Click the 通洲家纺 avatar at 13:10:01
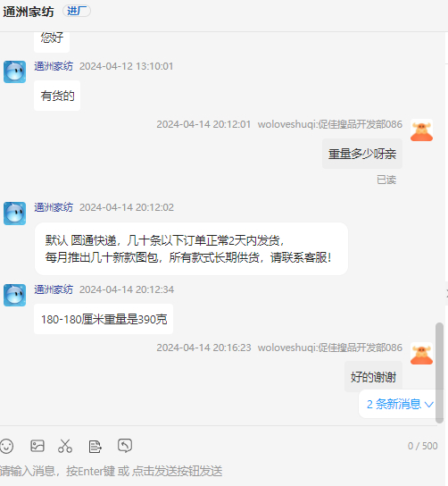 pos(14,71)
